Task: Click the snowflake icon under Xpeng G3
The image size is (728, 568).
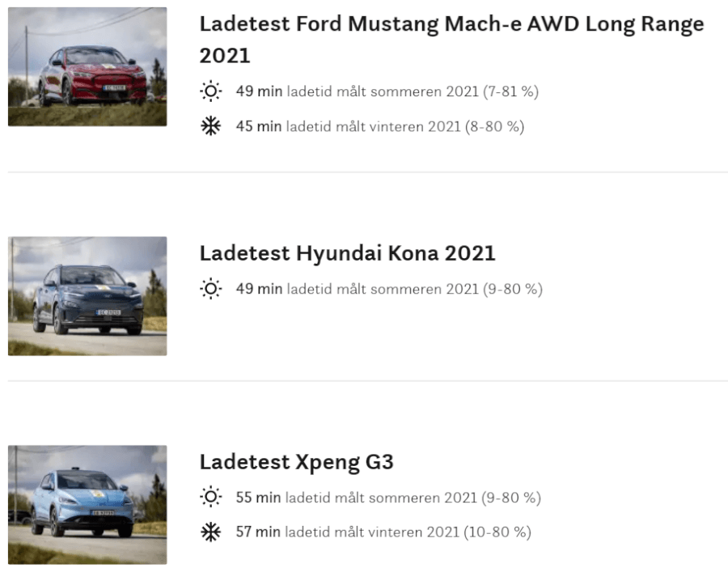Action: pyautogui.click(x=210, y=532)
